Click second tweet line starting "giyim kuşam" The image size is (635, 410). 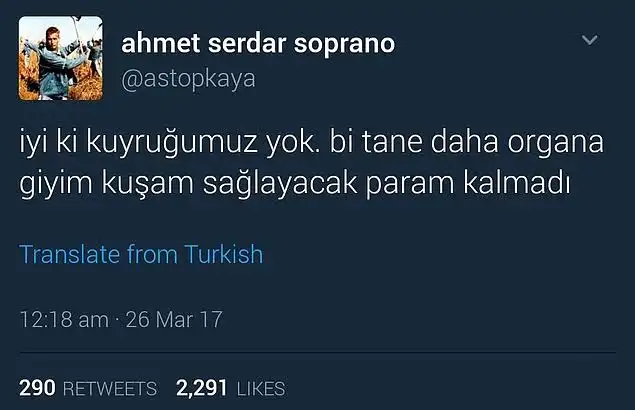(295, 185)
